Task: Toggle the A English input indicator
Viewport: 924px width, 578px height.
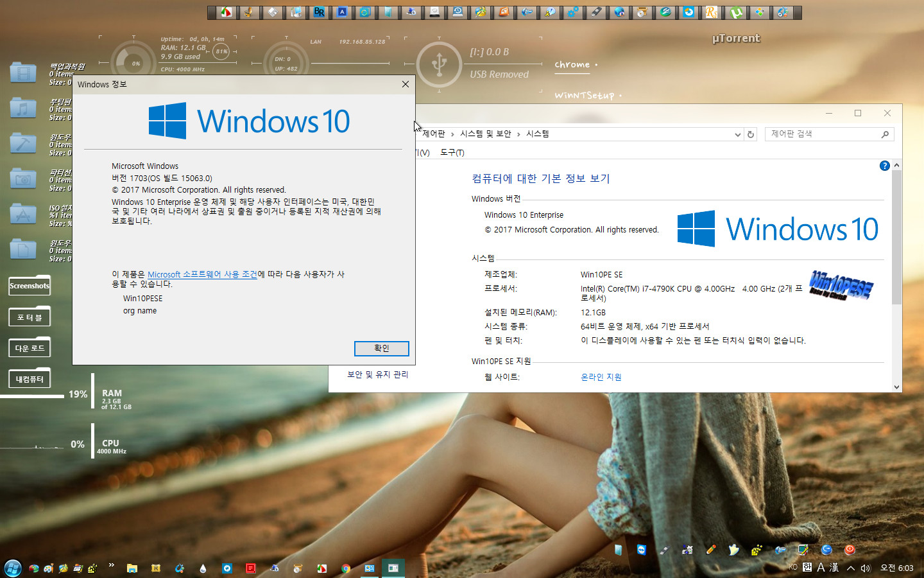Action: point(821,568)
